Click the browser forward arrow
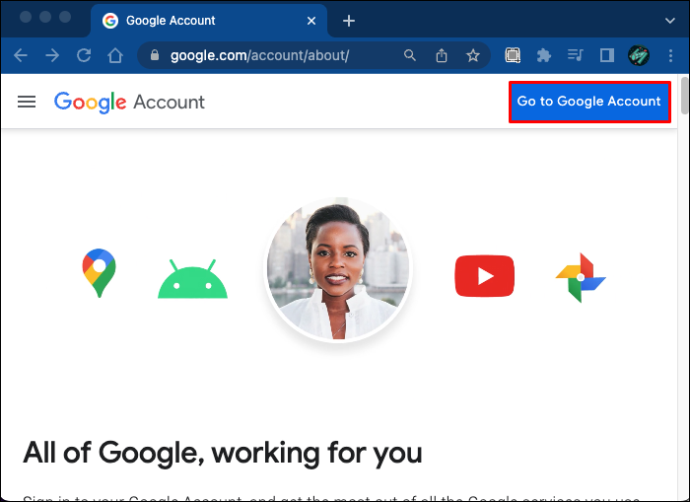 52,55
